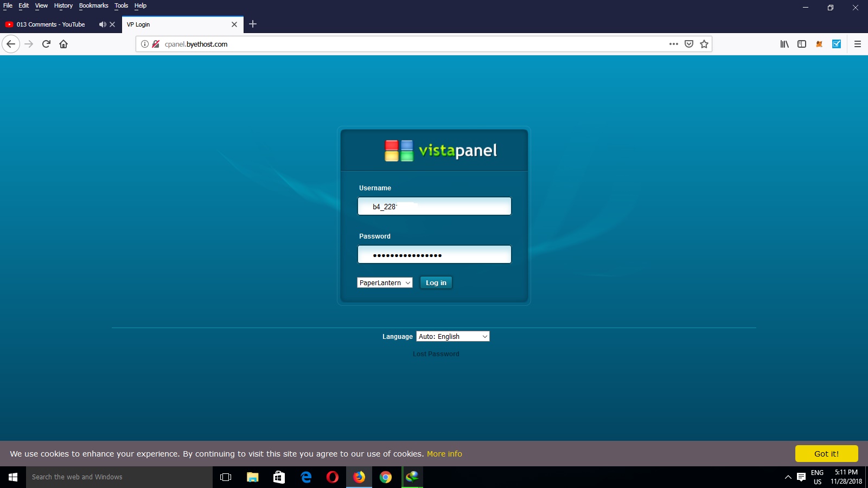Viewport: 868px width, 488px height.
Task: Open the colorful app next to Chrome on taskbar
Action: tap(412, 477)
